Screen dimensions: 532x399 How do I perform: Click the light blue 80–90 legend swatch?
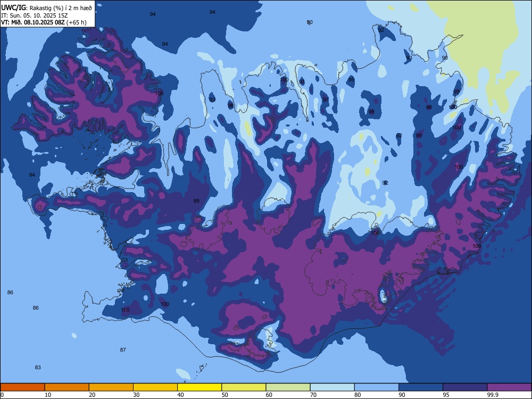[377, 387]
